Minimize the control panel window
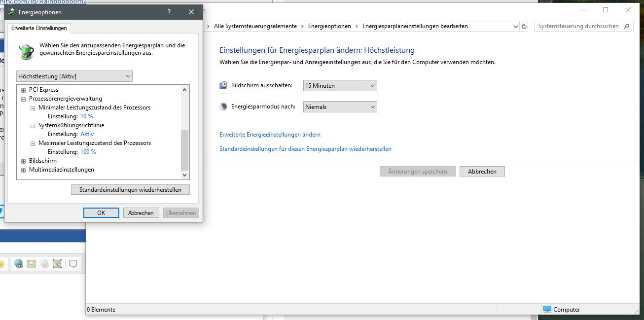This screenshot has width=644, height=320. click(583, 10)
